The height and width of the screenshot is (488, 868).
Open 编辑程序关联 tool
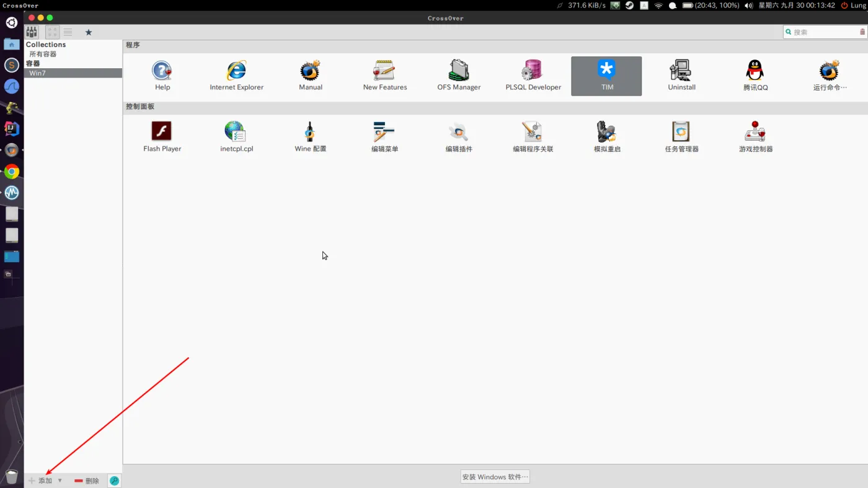533,136
